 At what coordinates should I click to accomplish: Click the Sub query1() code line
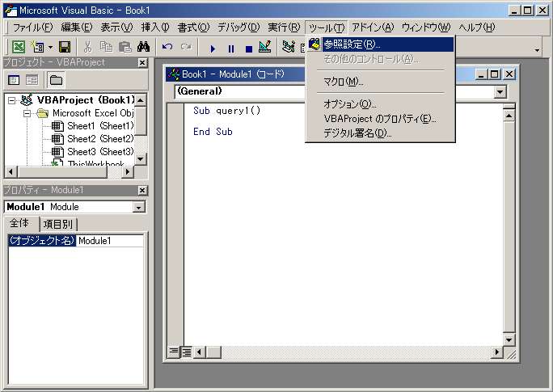pyautogui.click(x=226, y=111)
